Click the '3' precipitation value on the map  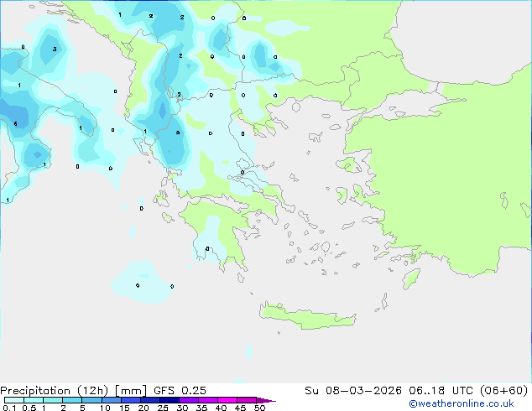click(x=55, y=49)
